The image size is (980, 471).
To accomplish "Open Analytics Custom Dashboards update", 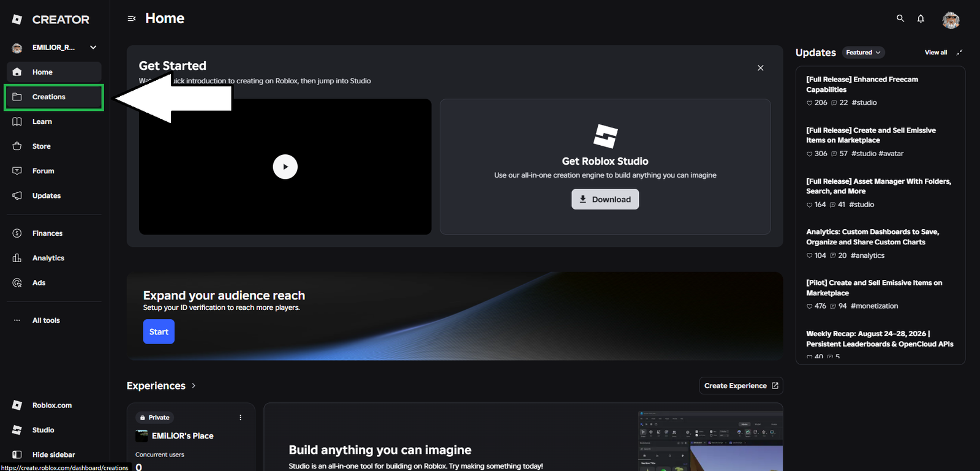I will coord(872,237).
